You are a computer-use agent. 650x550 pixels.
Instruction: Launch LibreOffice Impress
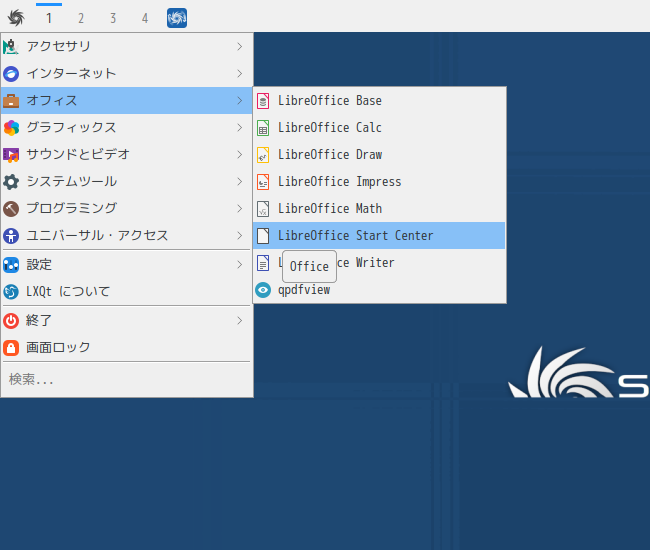pos(379,182)
